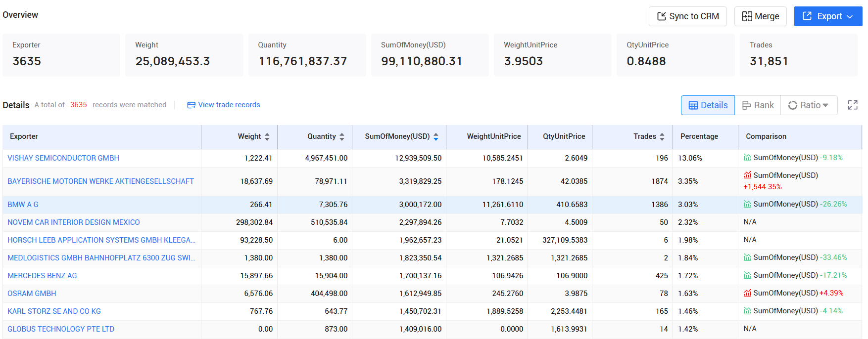This screenshot has height=339, width=868.
Task: Sort the table by Quantity
Action: (342, 137)
